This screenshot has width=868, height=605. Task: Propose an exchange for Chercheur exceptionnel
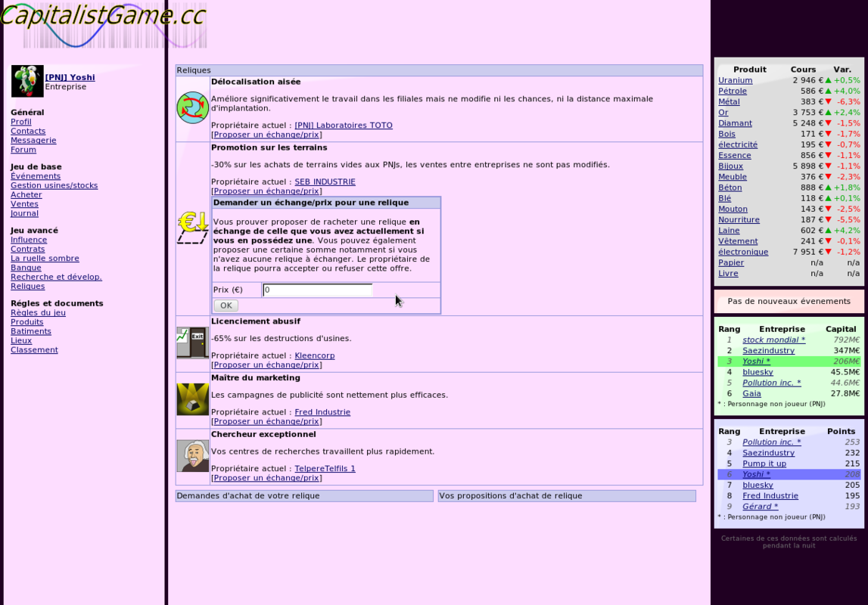[266, 478]
